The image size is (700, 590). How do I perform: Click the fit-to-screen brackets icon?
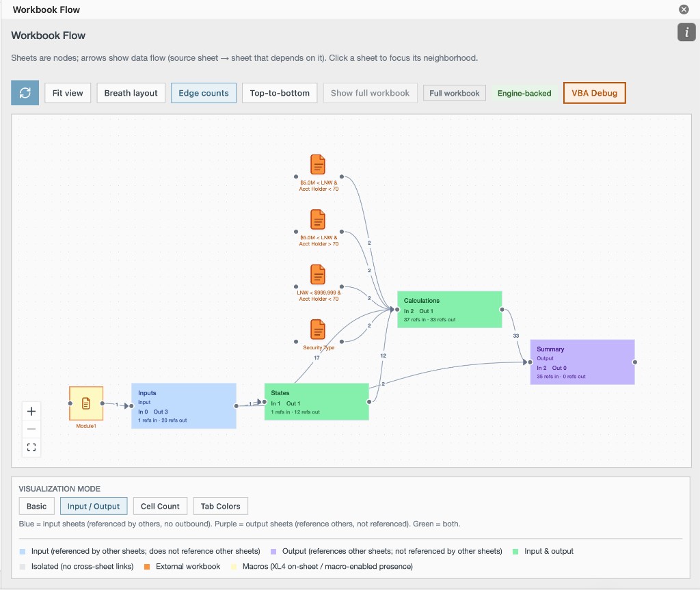(31, 447)
